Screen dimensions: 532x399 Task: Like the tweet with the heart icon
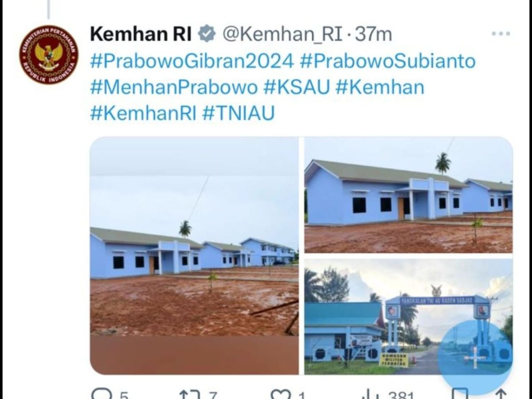pyautogui.click(x=281, y=394)
